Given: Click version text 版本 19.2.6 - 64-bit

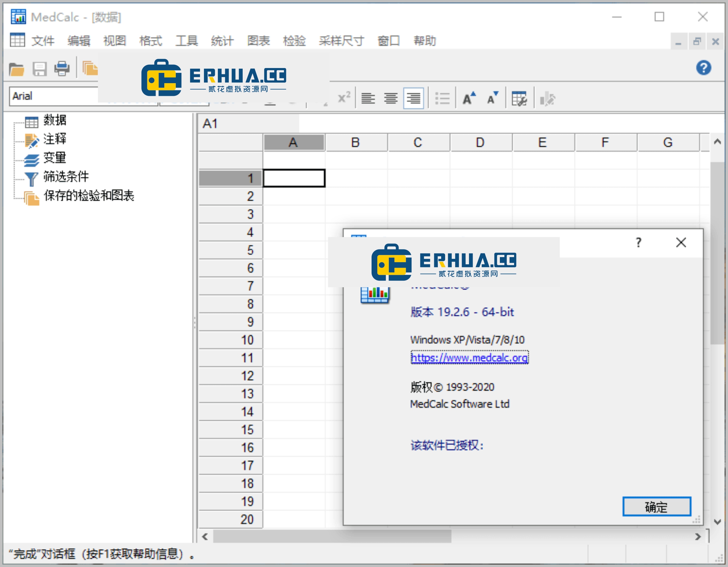Looking at the screenshot, I should (x=462, y=312).
